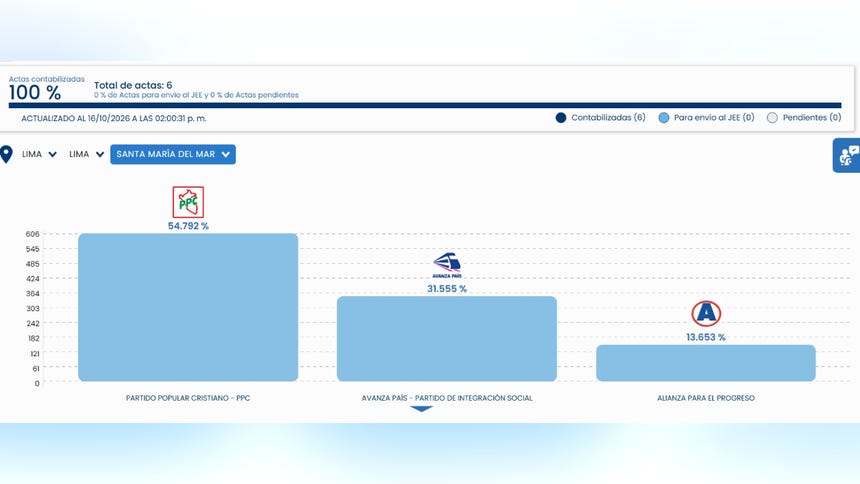Click the Para envío al JEE (0) text

point(714,117)
